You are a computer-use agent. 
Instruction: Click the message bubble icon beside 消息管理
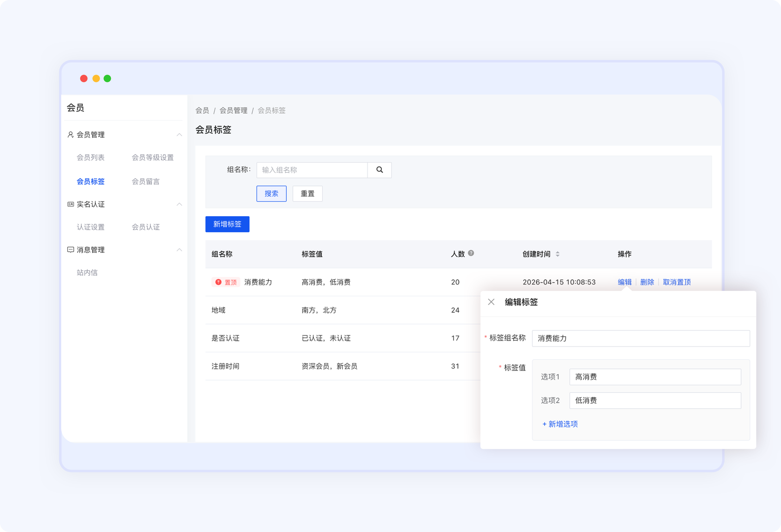pos(70,249)
